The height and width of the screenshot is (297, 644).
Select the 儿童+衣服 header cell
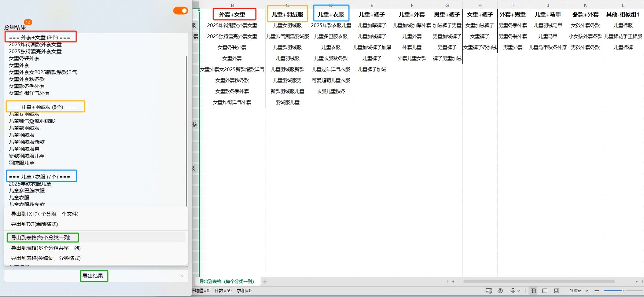point(331,15)
